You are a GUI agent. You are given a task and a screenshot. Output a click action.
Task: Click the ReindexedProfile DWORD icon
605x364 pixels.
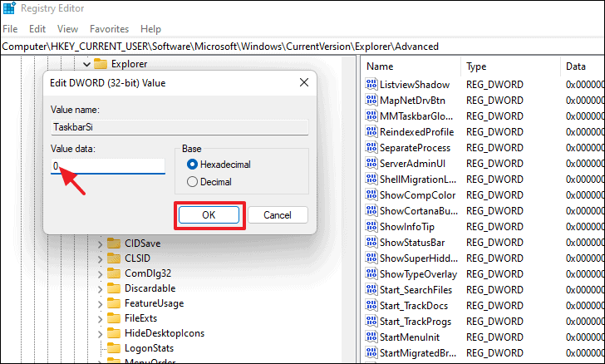point(371,131)
